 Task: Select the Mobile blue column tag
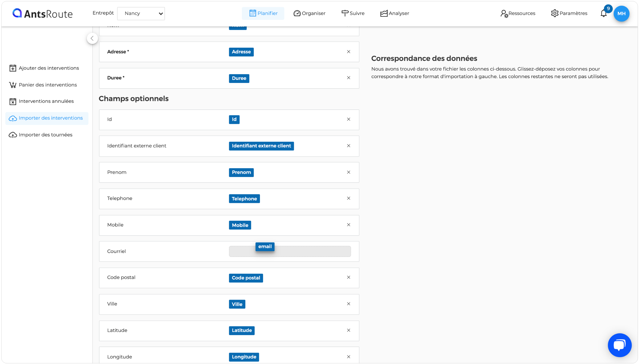click(x=240, y=225)
